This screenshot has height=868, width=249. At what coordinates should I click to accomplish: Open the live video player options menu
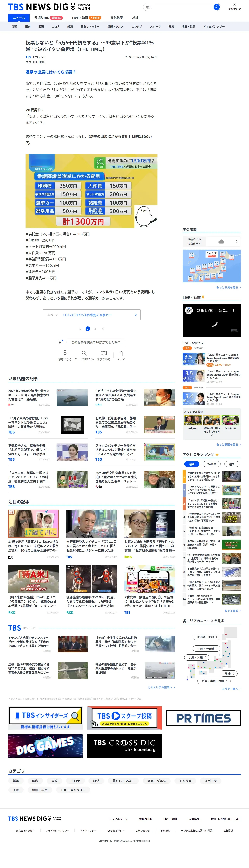tap(234, 311)
